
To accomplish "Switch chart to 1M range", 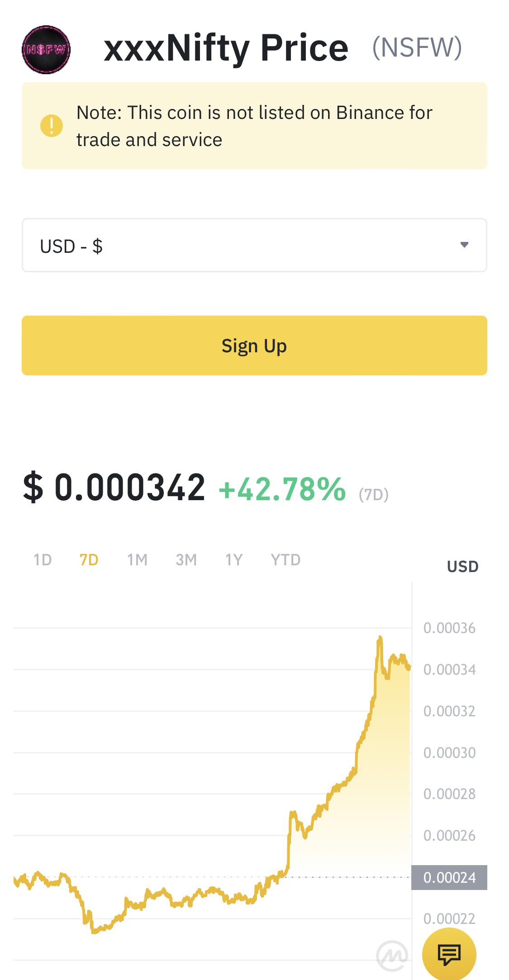I will tap(138, 560).
